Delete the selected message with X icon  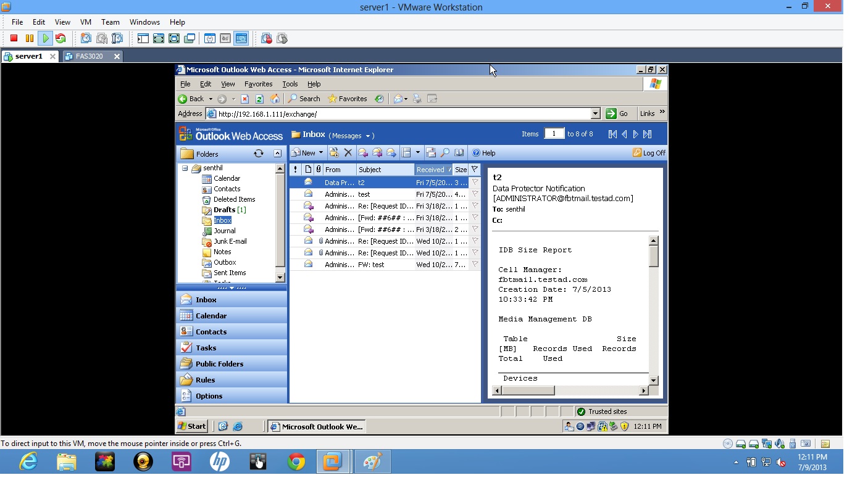pyautogui.click(x=348, y=152)
